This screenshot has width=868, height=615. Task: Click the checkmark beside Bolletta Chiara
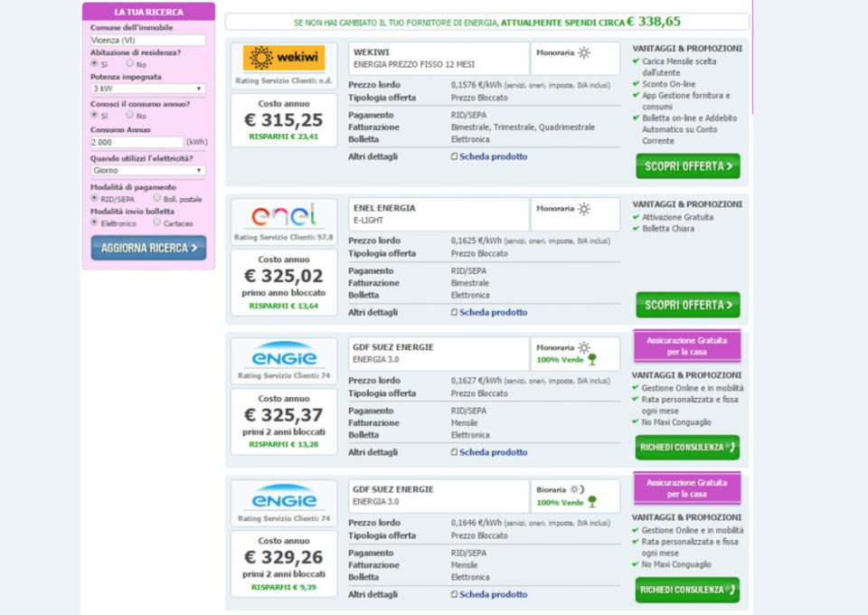click(x=636, y=229)
